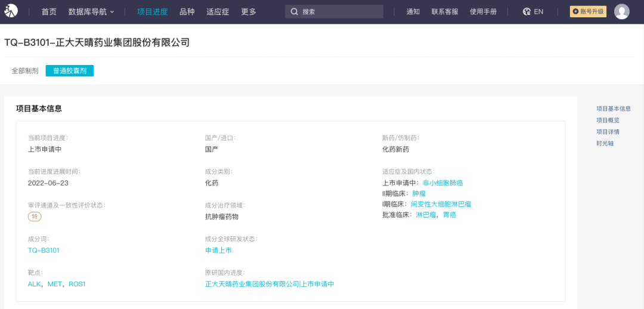644x309 pixels.
Task: Open 正大天晴药业集团股份有限公司|上市申请中 link
Action: click(270, 284)
